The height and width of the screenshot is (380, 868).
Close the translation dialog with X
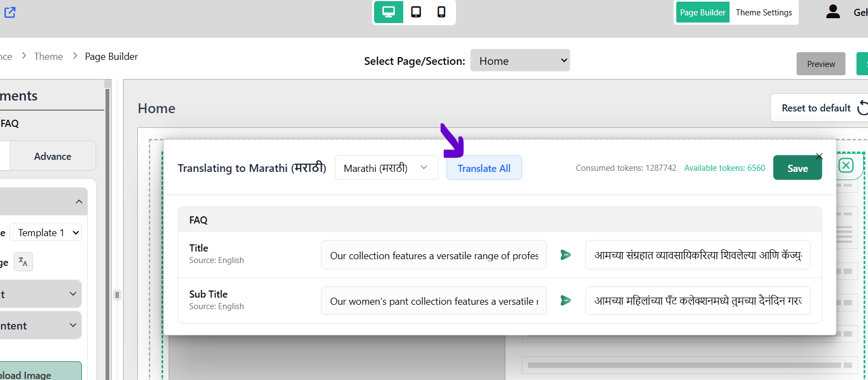819,157
